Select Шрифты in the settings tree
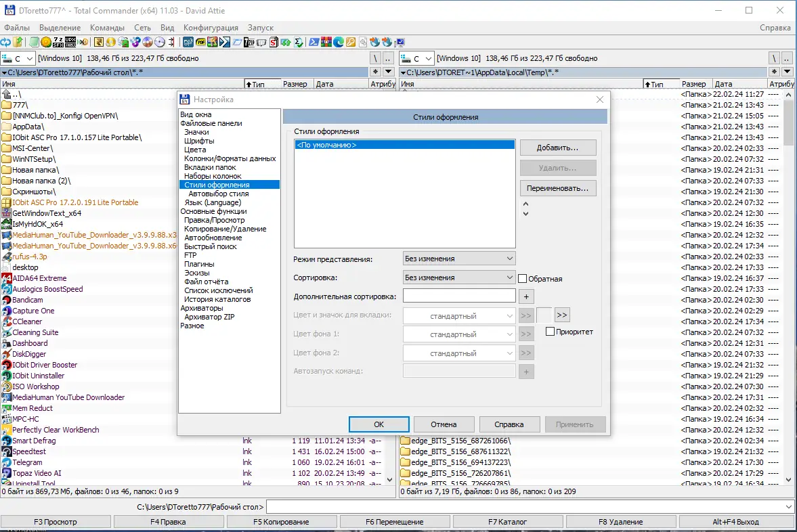The image size is (797, 532). tap(199, 141)
